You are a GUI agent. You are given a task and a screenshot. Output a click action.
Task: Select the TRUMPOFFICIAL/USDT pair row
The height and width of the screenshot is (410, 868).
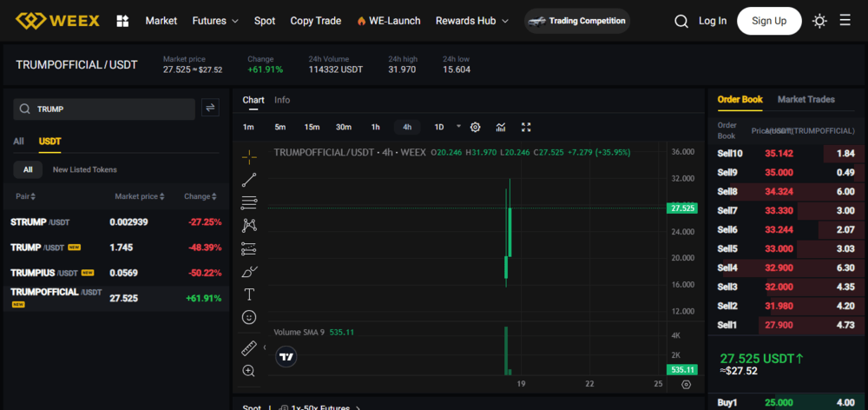(x=116, y=298)
